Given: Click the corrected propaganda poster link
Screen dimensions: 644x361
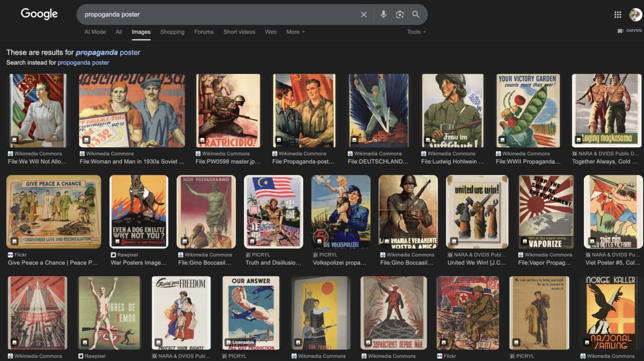Looking at the screenshot, I should [x=108, y=52].
